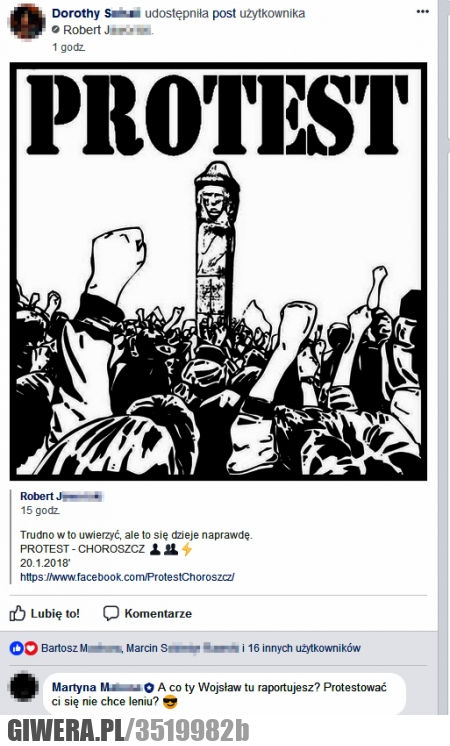Follow the facebook.com/ProtestChoroszcz link
Image resolution: width=450 pixels, height=746 pixels.
coord(127,577)
